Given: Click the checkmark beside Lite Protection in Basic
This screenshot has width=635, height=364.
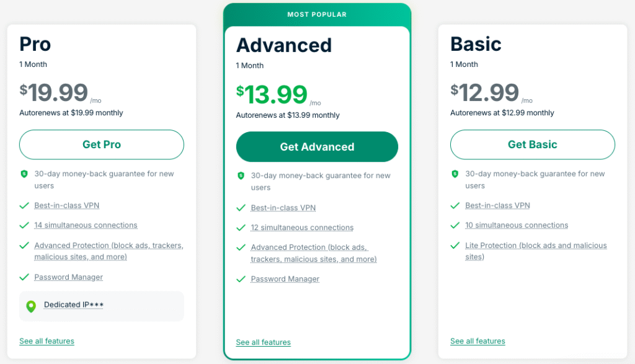Looking at the screenshot, I should click(x=455, y=246).
